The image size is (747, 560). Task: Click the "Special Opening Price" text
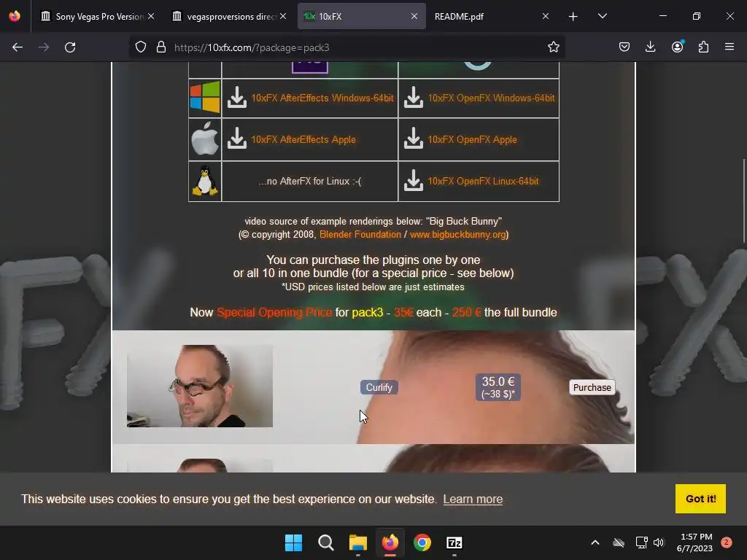coord(274,312)
